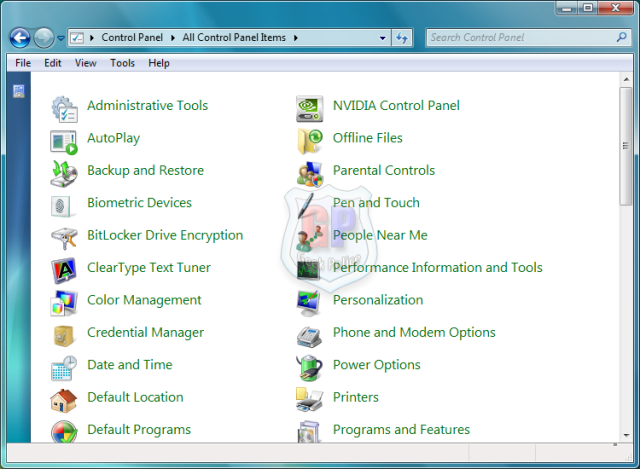
Task: Open NVIDIA Control Panel link
Action: 396,105
